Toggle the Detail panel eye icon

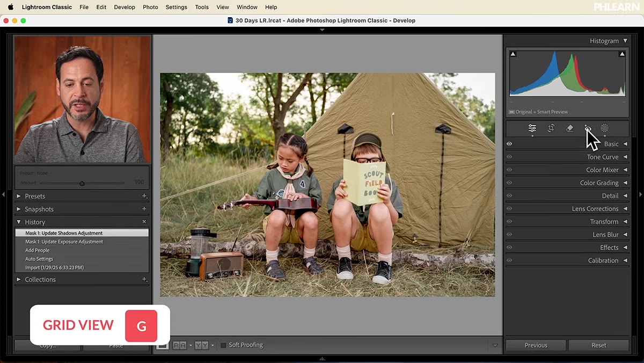tap(509, 195)
